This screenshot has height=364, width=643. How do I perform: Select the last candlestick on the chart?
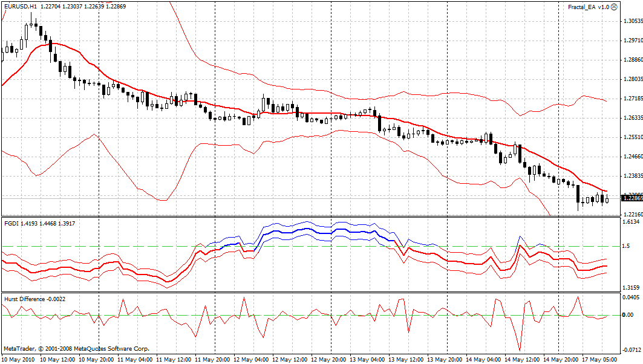607,200
